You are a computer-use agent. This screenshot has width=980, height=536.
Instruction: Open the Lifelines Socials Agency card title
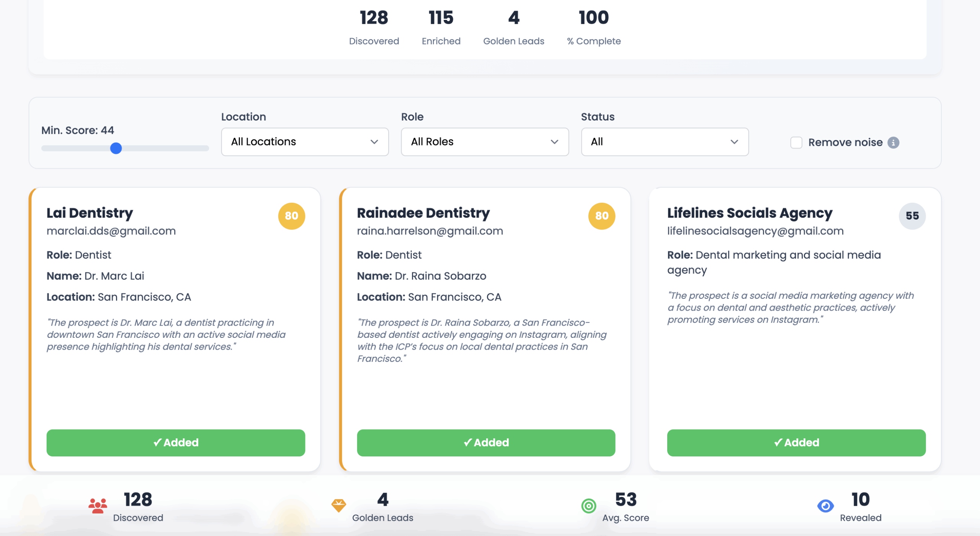(750, 213)
